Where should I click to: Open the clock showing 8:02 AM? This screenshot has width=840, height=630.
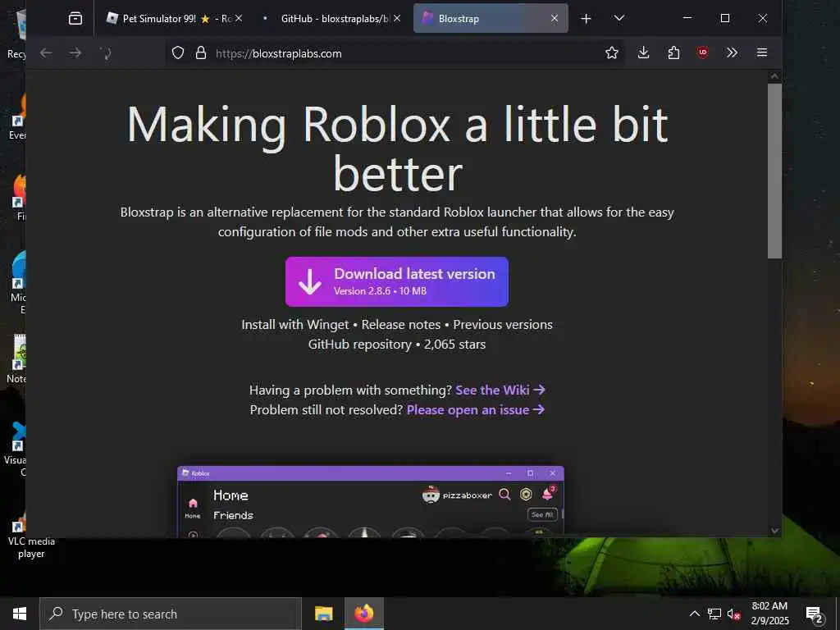769,614
